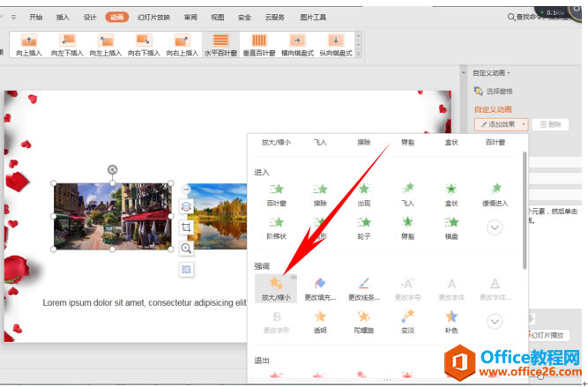The width and height of the screenshot is (588, 387).
Task: Click the effects list vertical scrollbar
Action: tap(525, 210)
